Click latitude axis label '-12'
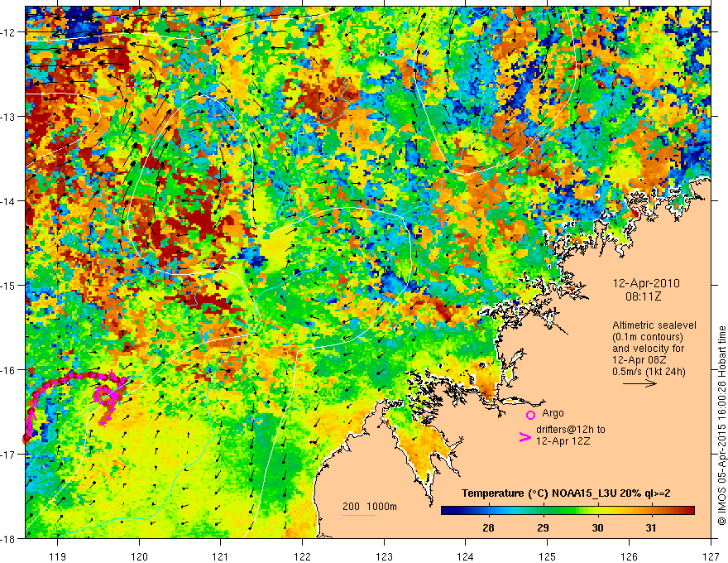 tap(8, 32)
